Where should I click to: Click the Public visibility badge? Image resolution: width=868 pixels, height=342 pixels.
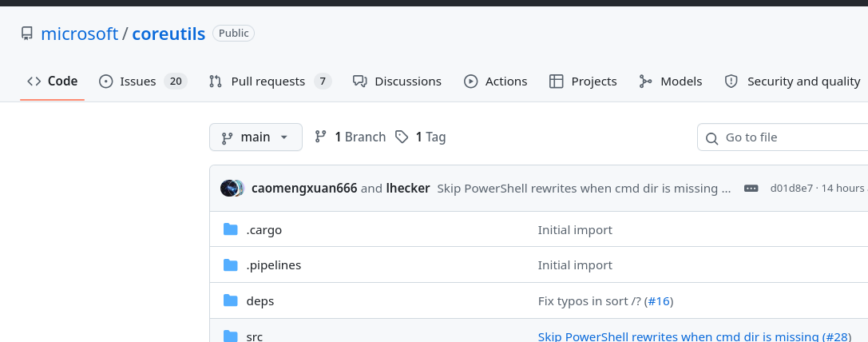pyautogui.click(x=234, y=34)
